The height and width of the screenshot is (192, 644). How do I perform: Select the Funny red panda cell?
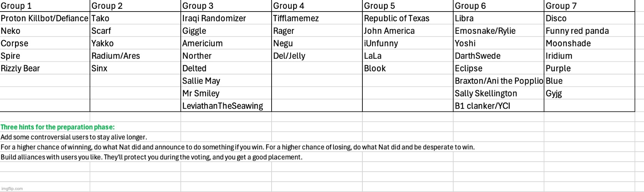click(x=589, y=31)
